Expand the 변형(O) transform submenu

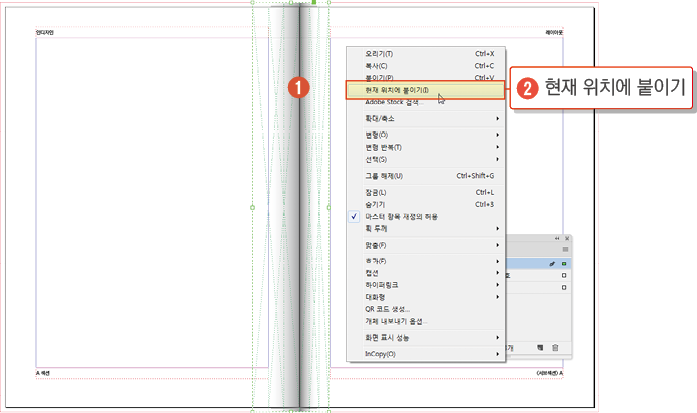tap(426, 135)
